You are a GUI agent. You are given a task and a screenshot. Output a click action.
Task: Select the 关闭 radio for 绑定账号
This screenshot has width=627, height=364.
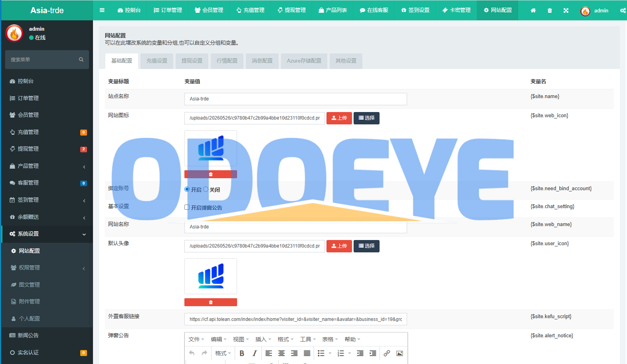coord(206,189)
